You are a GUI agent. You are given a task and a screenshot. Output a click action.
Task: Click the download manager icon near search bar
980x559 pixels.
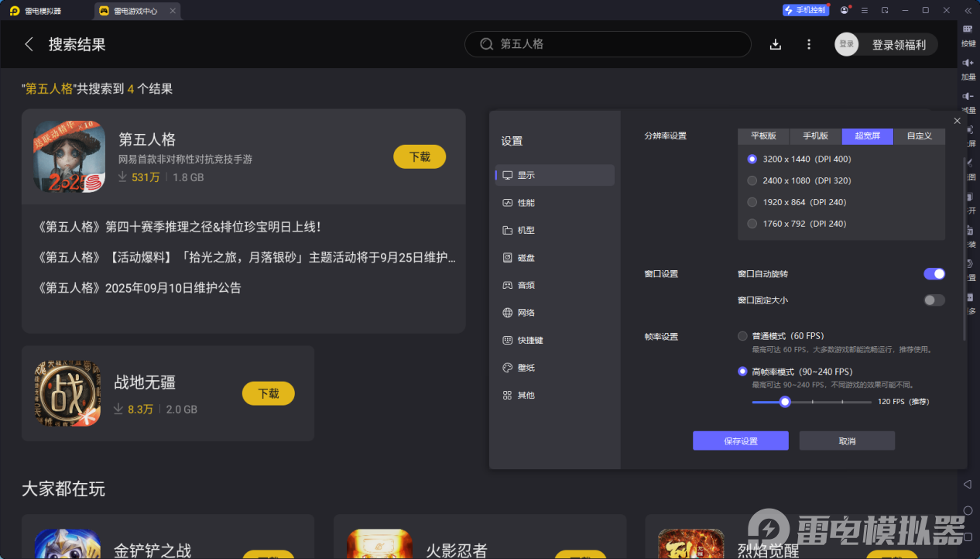coord(775,44)
